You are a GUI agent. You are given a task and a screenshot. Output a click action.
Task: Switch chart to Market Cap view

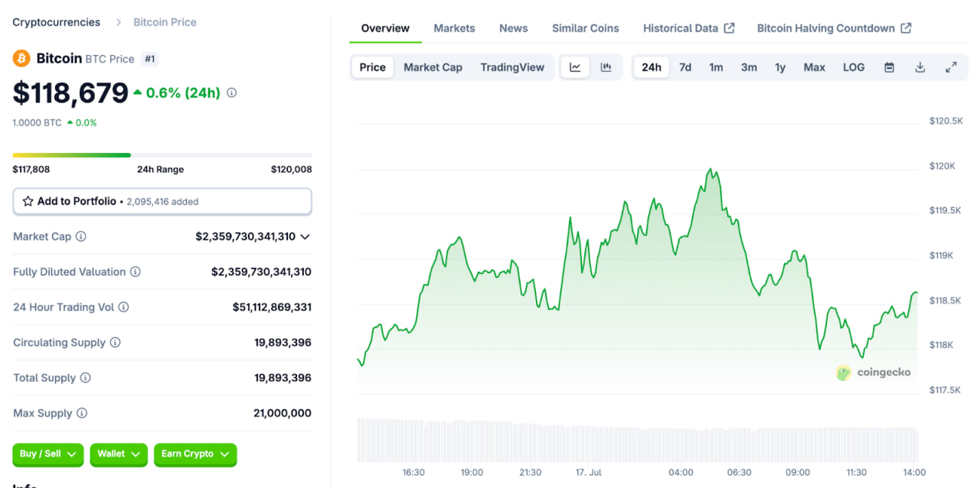tap(433, 67)
